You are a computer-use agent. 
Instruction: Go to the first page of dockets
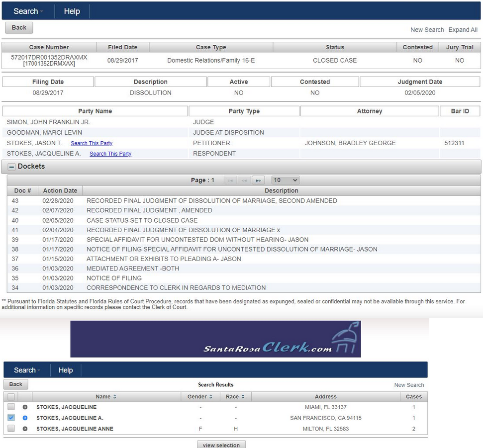230,180
